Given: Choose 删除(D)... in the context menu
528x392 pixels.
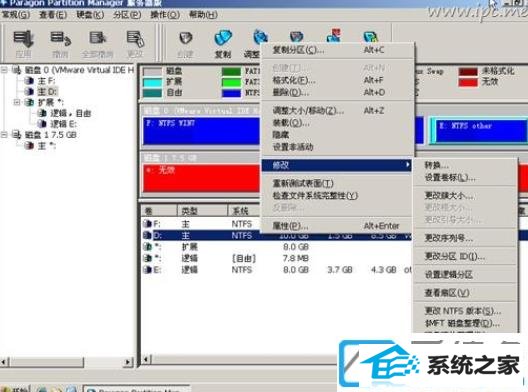Looking at the screenshot, I should click(337, 92).
